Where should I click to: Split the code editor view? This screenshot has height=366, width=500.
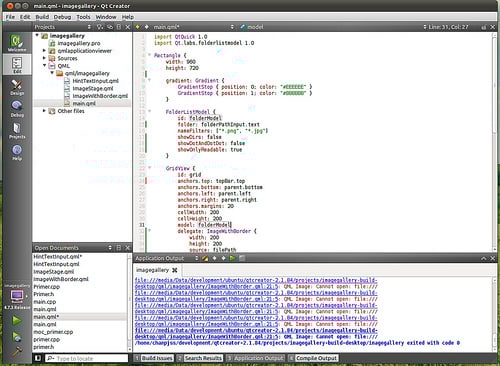(x=484, y=27)
